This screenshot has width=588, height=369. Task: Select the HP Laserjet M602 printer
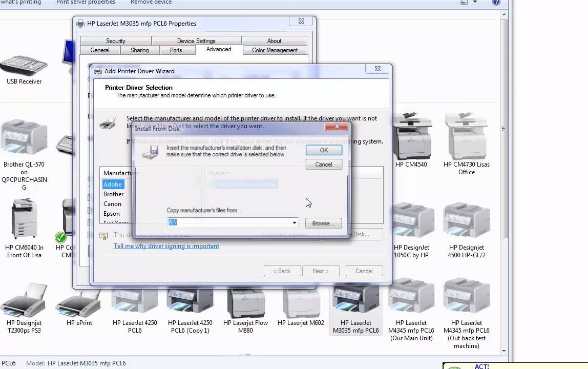coord(301,303)
